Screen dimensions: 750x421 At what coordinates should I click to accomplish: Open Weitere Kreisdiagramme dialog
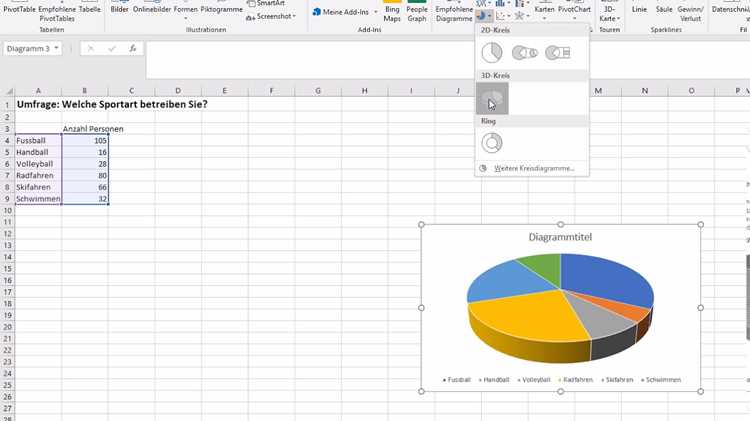[x=532, y=168]
